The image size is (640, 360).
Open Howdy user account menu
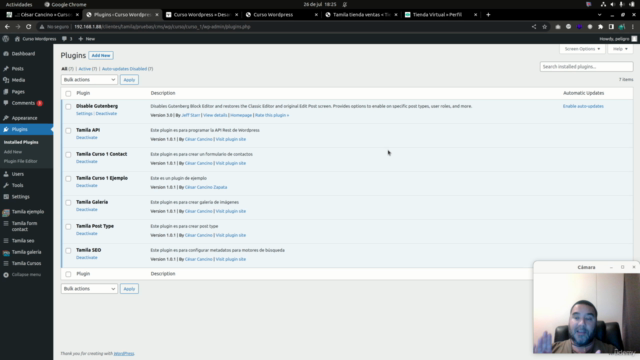coord(618,39)
